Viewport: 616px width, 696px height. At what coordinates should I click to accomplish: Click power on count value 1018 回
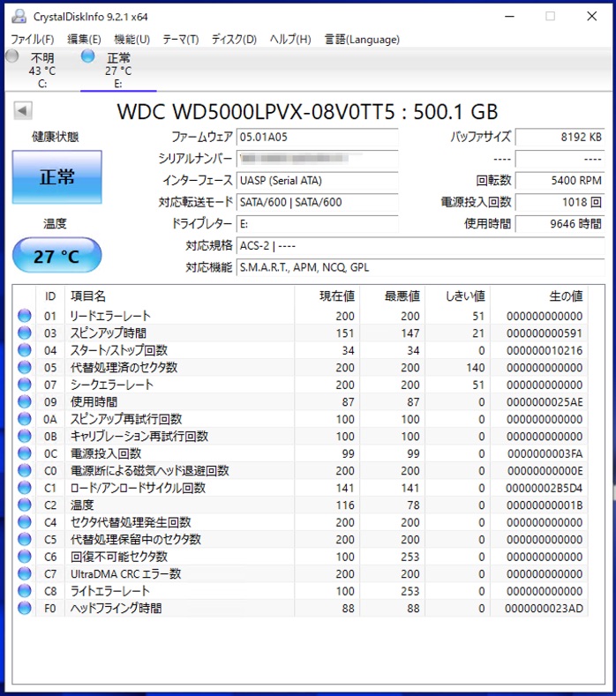(x=560, y=202)
